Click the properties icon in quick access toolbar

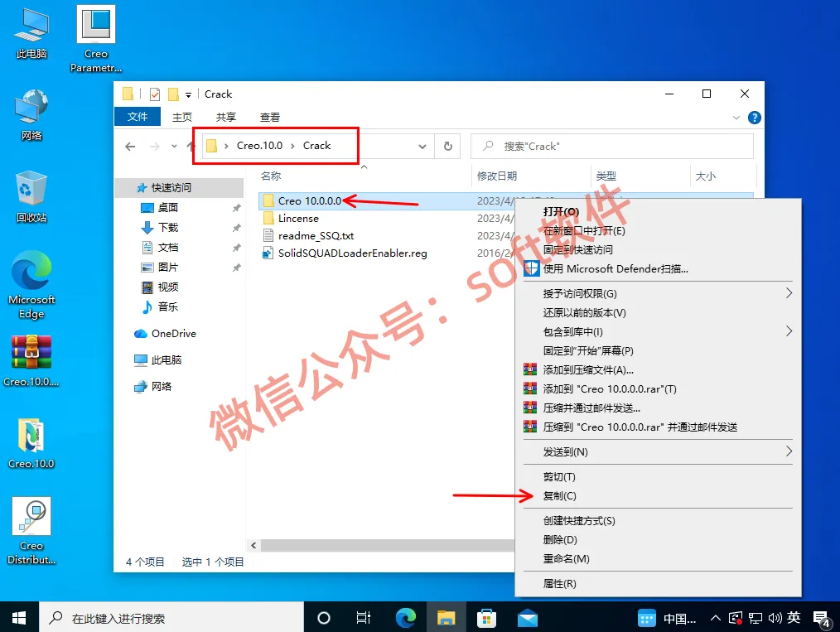click(155, 94)
